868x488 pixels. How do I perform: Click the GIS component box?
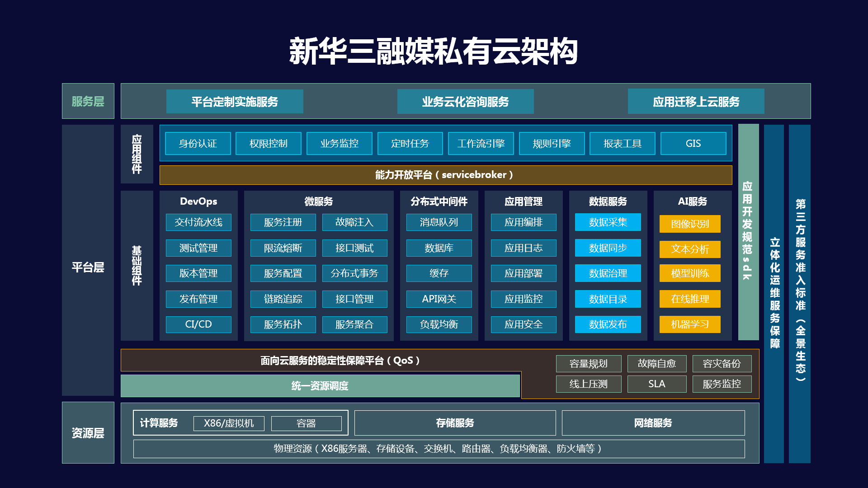coord(693,143)
